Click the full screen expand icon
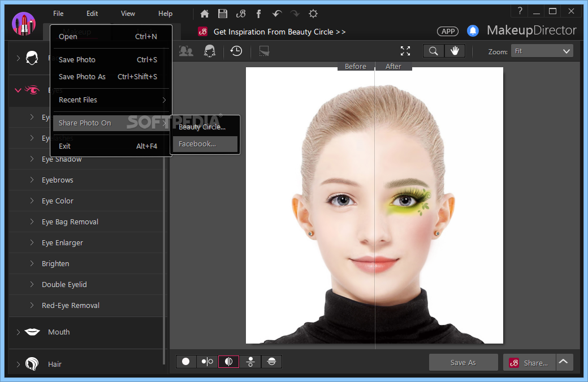Viewport: 588px width, 382px height. click(405, 51)
